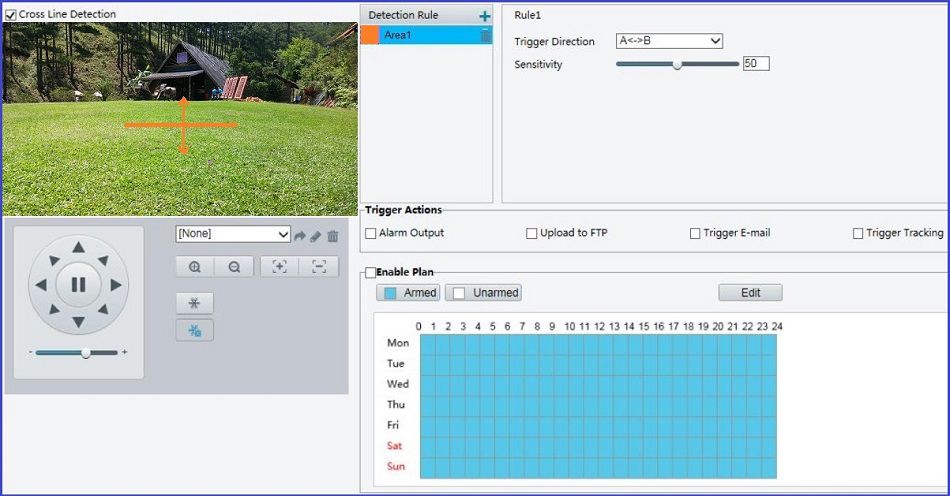Click the PTZ speed minus sign
Screen dimensions: 950x496
[30, 352]
